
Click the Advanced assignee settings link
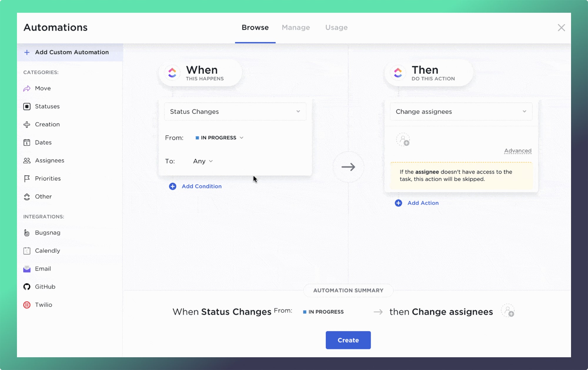tap(517, 150)
